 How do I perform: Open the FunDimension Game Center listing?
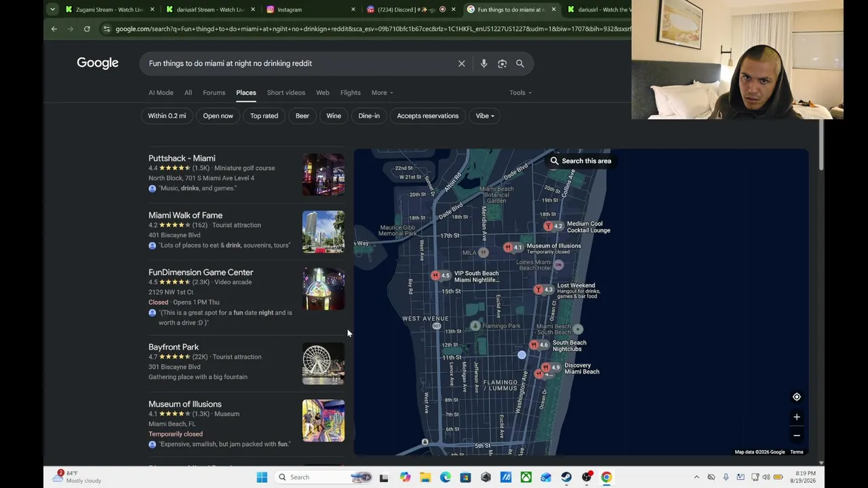201,272
